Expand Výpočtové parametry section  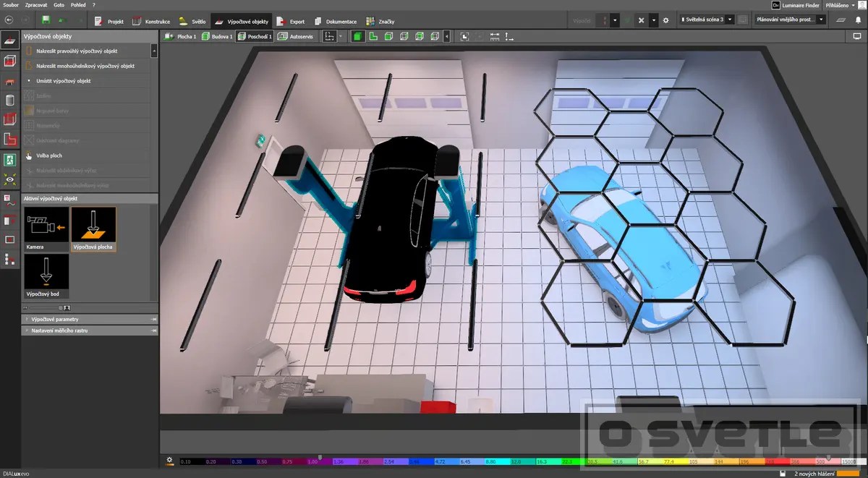pos(90,319)
